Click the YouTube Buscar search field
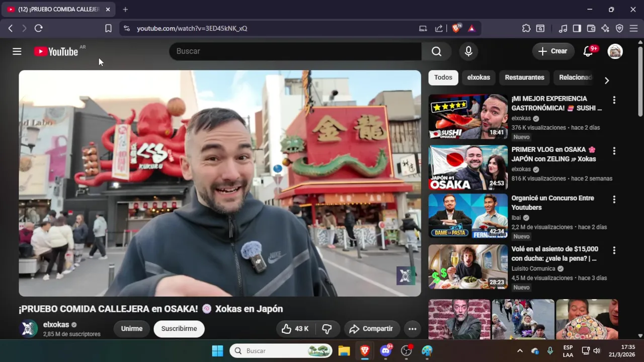The image size is (644, 362). (295, 51)
